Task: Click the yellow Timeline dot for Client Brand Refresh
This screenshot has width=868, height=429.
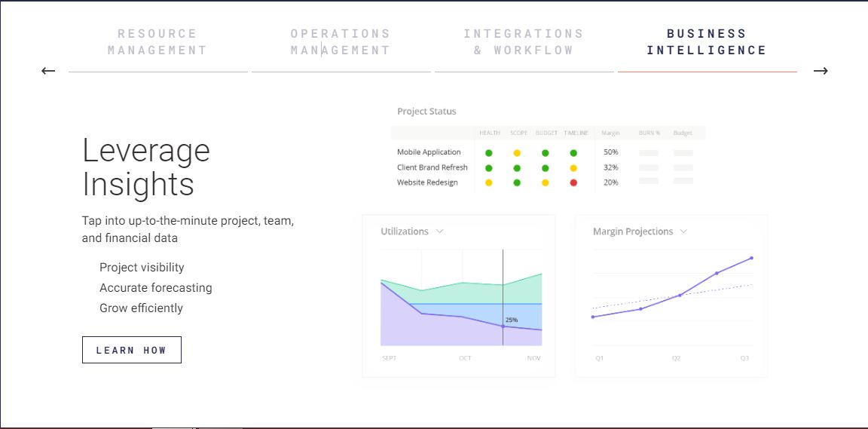Action: pos(573,168)
